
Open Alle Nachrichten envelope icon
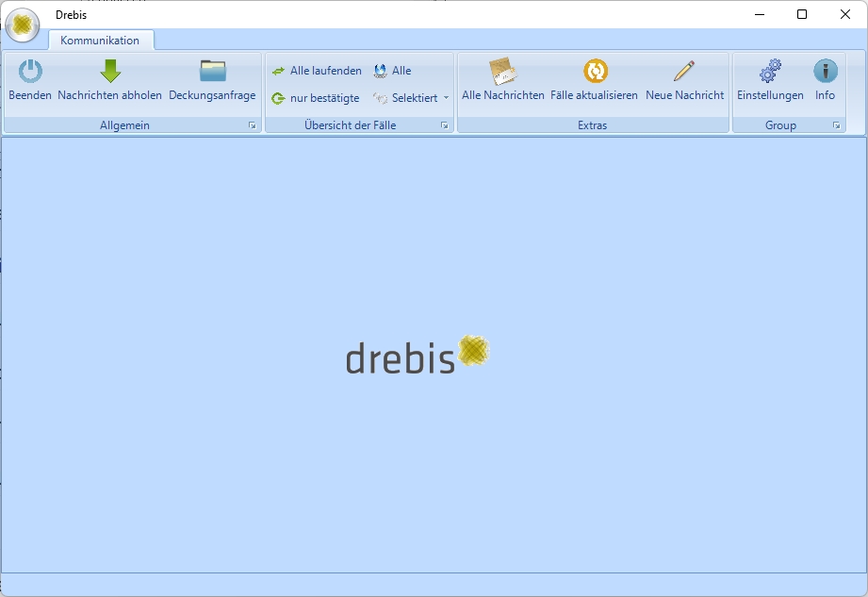tap(502, 72)
